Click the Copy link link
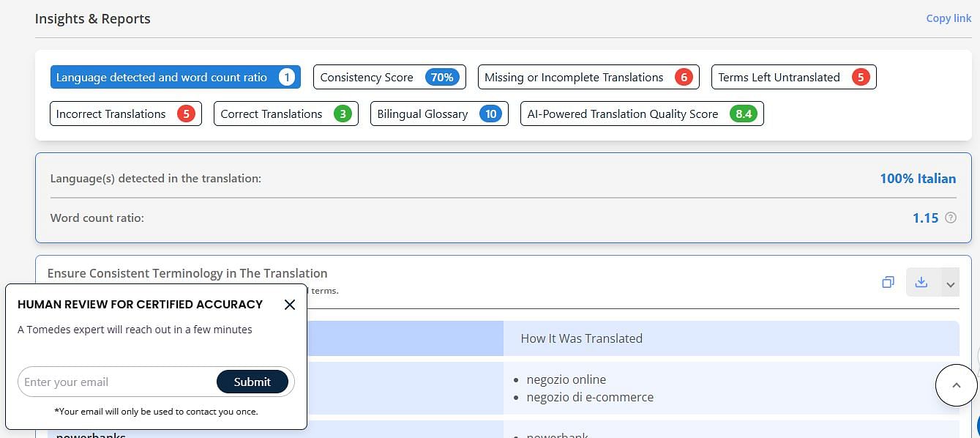The image size is (980, 438). [x=949, y=18]
